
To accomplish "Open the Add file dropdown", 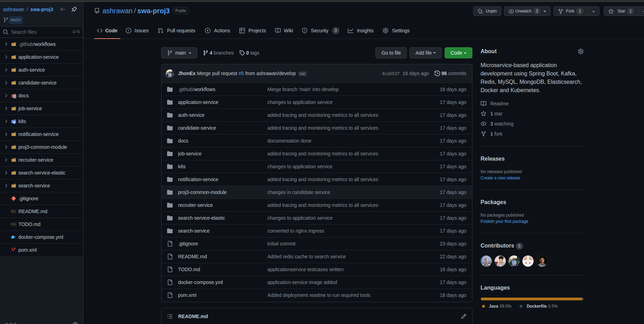I will (425, 52).
